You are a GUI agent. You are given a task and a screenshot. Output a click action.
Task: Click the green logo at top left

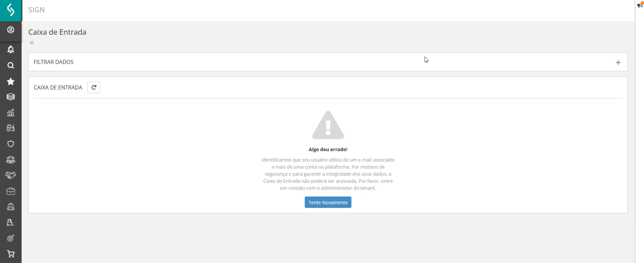pos(11,10)
